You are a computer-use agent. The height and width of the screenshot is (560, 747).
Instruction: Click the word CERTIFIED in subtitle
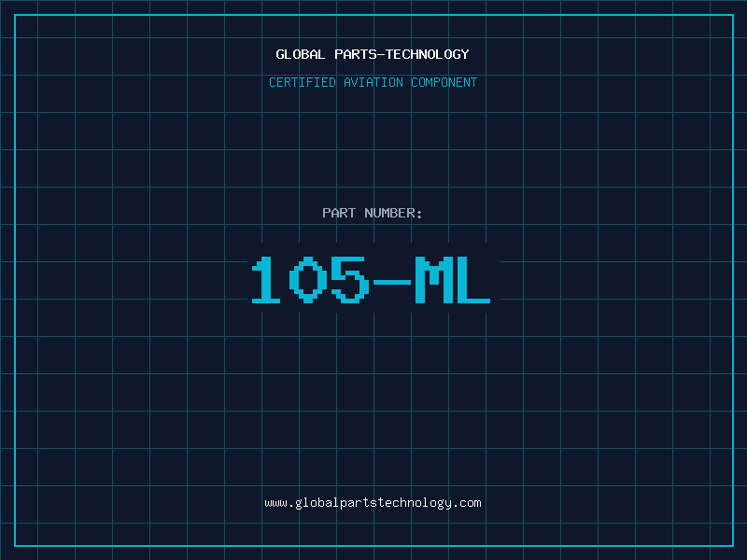[x=303, y=82]
